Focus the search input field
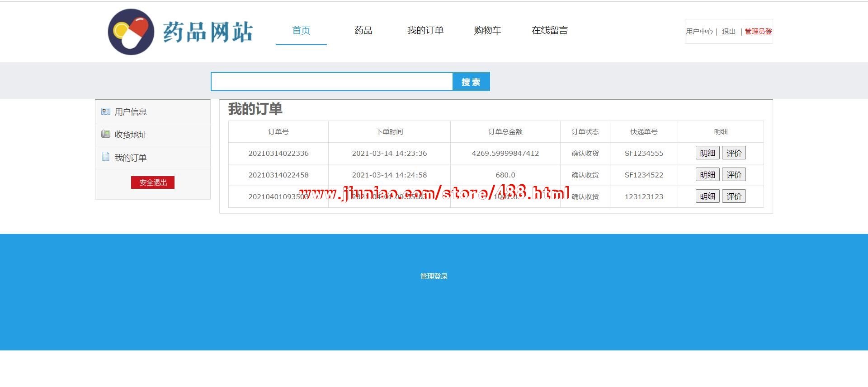 331,82
